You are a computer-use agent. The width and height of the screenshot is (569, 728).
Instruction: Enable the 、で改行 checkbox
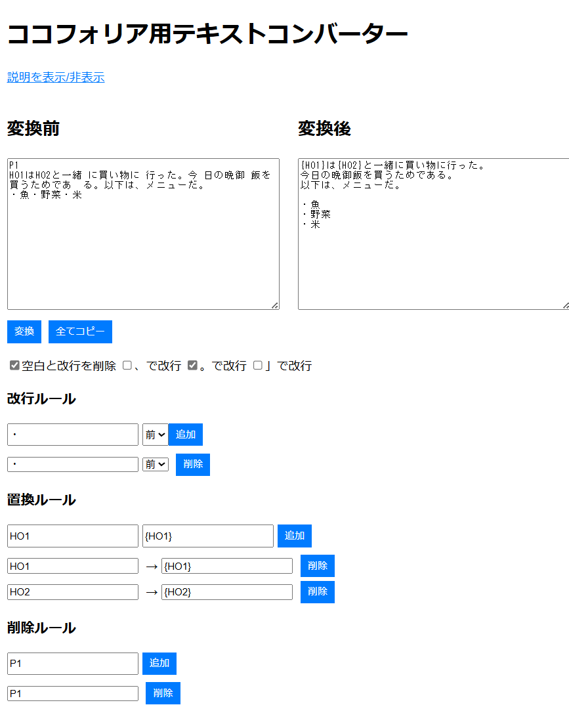click(127, 366)
